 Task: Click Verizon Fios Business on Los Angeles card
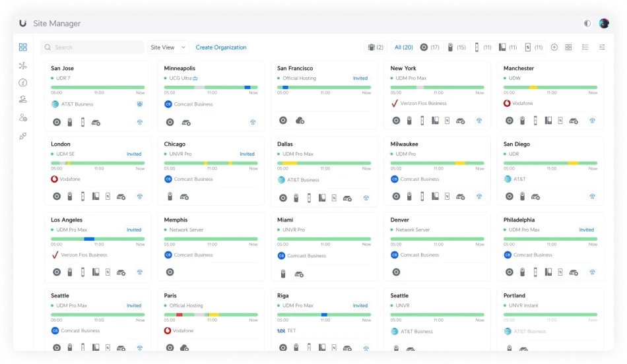pyautogui.click(x=84, y=255)
